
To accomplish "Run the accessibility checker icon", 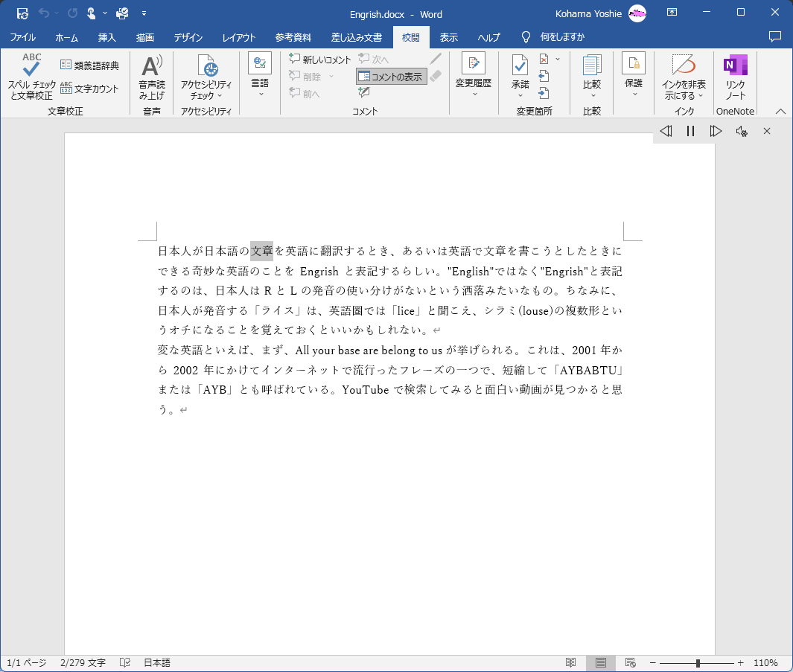I will (x=207, y=66).
